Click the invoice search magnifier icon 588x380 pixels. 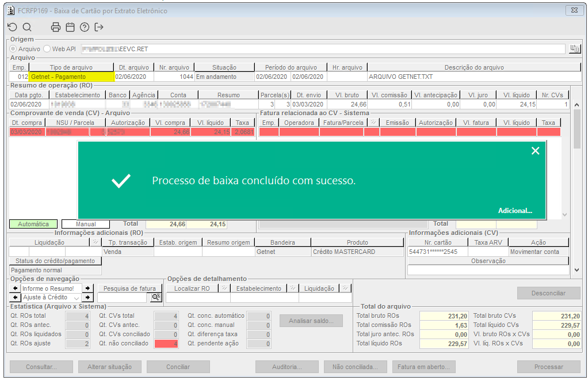click(155, 297)
